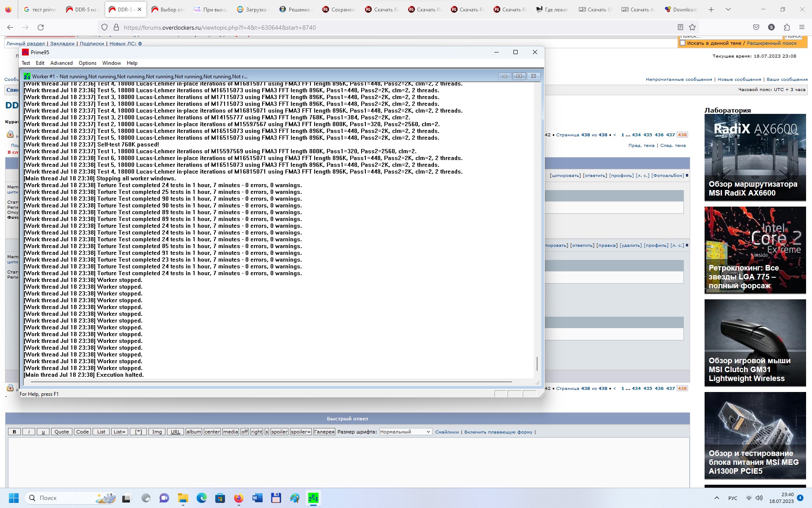
Task: Click the Worker #1 window icon
Action: click(x=27, y=76)
